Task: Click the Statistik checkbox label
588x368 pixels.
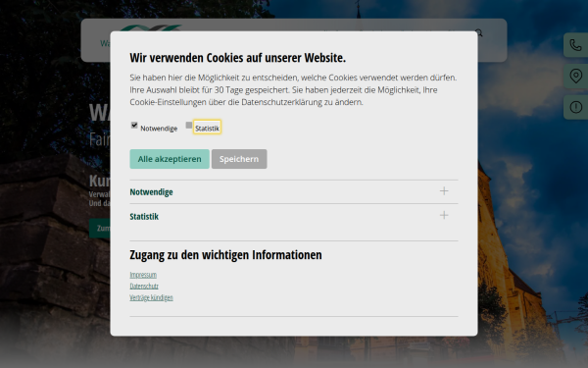Action: click(207, 128)
